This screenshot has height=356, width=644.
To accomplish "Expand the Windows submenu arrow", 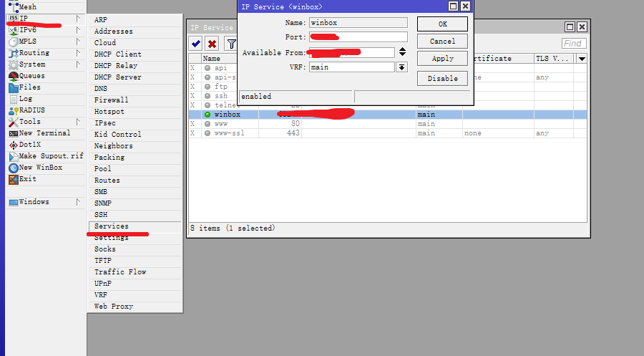I will (x=78, y=202).
